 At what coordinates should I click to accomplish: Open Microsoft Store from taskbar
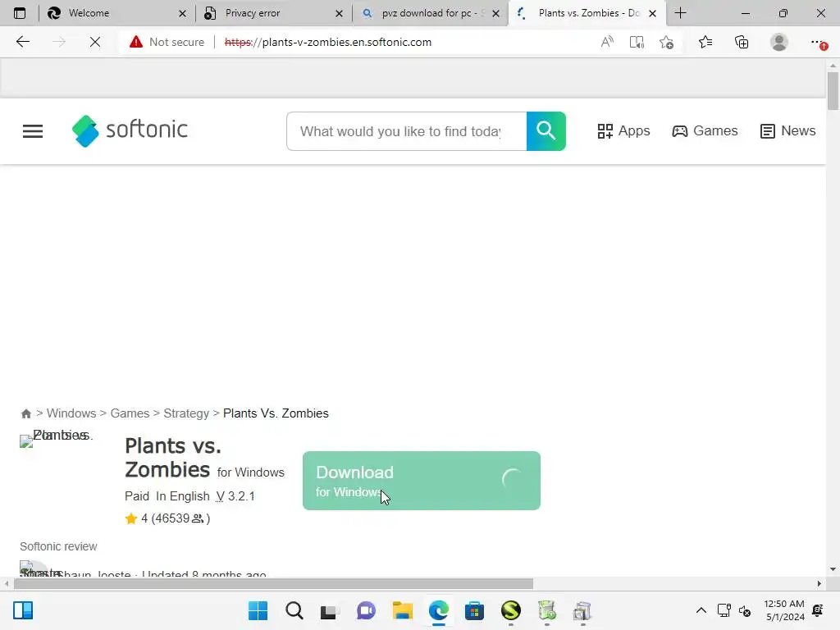tap(474, 610)
